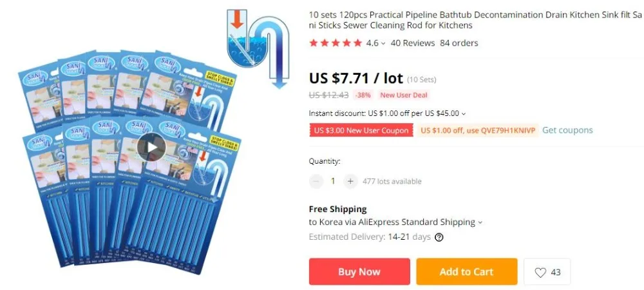Click the Add to Cart button
644x290 pixels.
(x=466, y=271)
